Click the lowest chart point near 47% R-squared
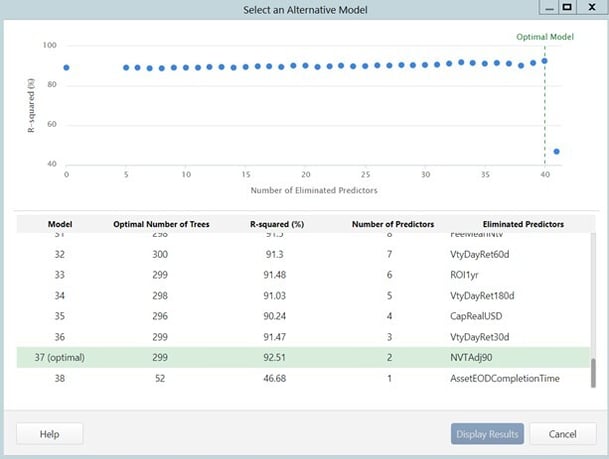Screen dimensions: 609x459 tap(556, 152)
